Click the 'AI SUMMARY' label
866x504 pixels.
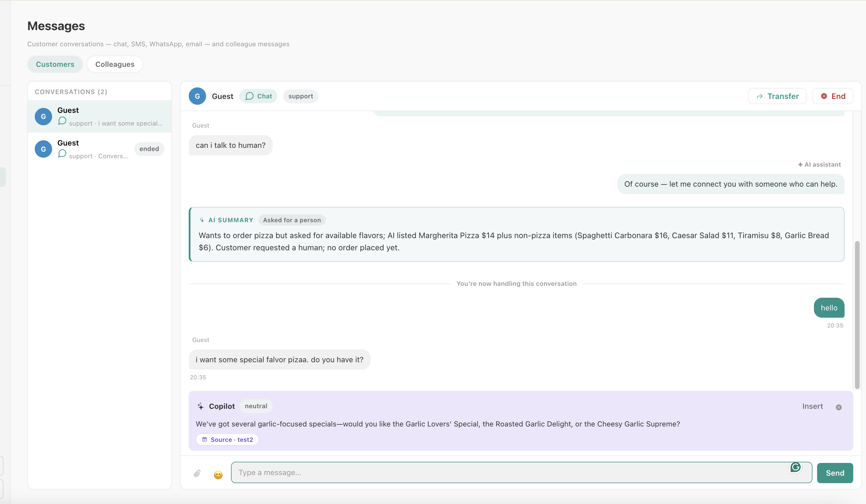231,220
